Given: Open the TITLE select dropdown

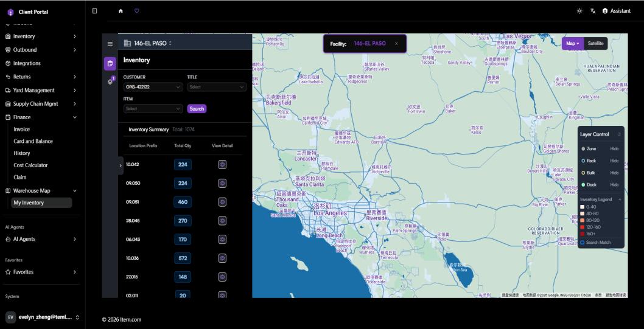Looking at the screenshot, I should click(217, 87).
